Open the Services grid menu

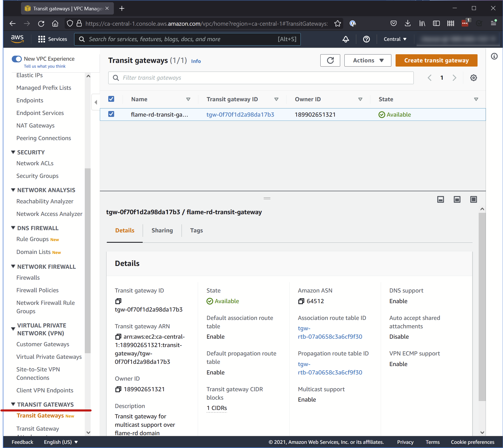click(x=53, y=39)
